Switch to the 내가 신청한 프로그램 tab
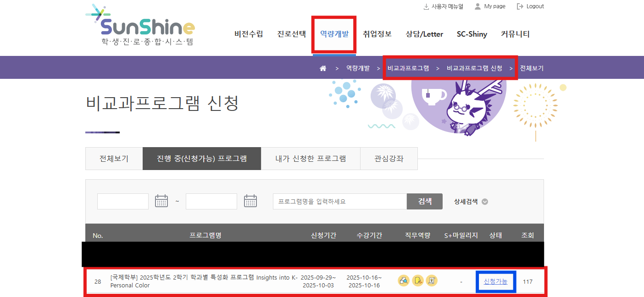The height and width of the screenshot is (297, 644). click(311, 159)
